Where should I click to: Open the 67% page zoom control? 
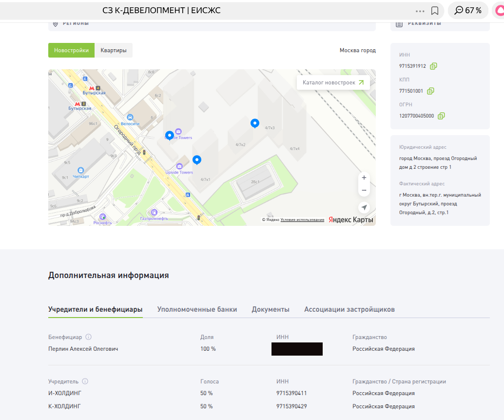pyautogui.click(x=467, y=11)
